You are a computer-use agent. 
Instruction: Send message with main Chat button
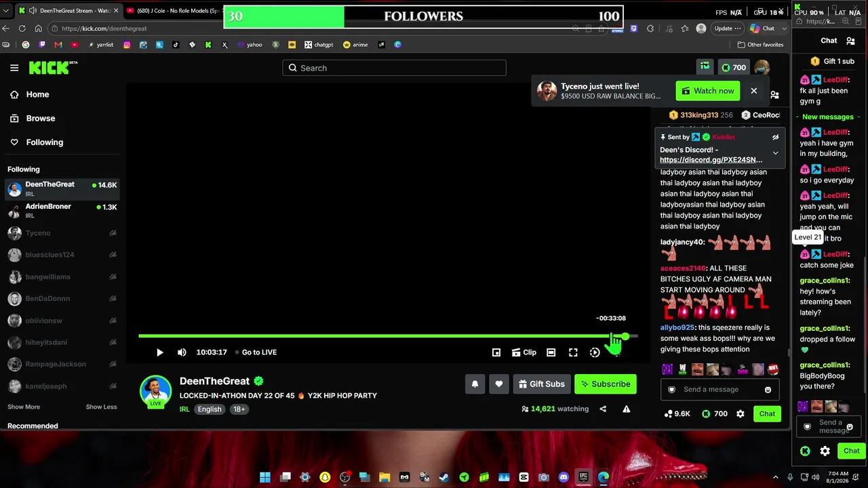(767, 413)
